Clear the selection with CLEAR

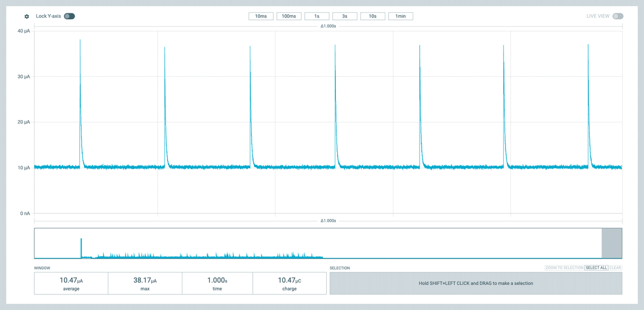(x=616, y=268)
